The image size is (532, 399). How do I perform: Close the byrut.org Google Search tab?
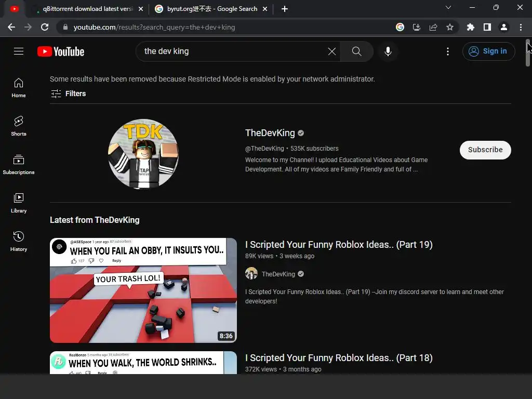[265, 9]
